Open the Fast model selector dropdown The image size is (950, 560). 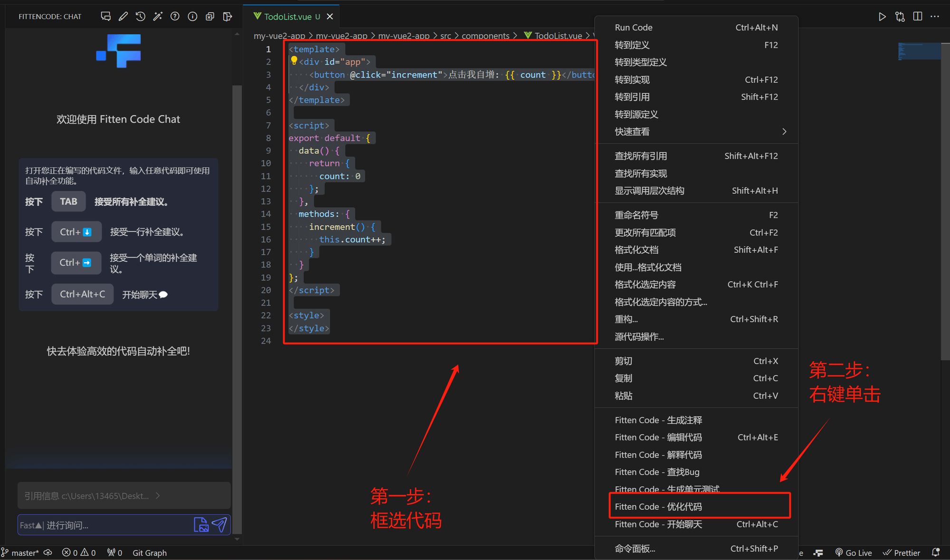pos(30,525)
